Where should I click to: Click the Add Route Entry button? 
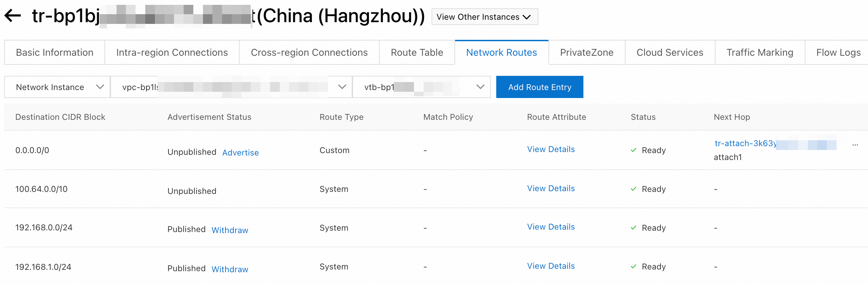point(539,87)
